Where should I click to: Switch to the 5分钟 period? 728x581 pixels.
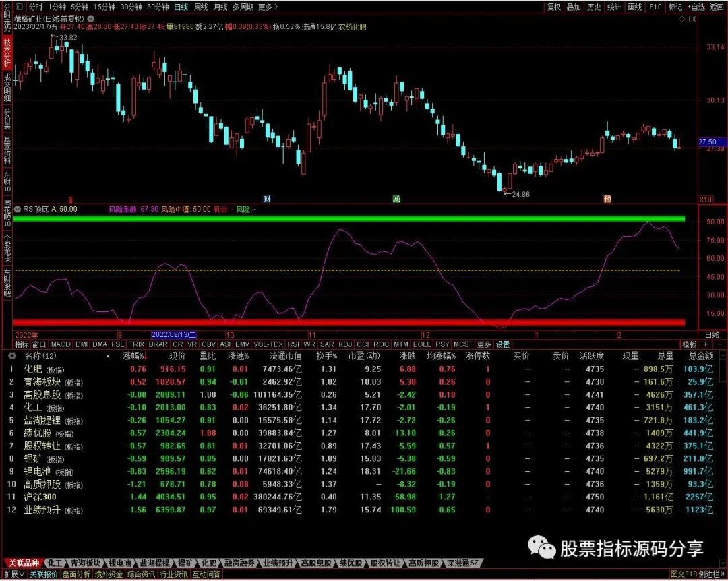80,7
